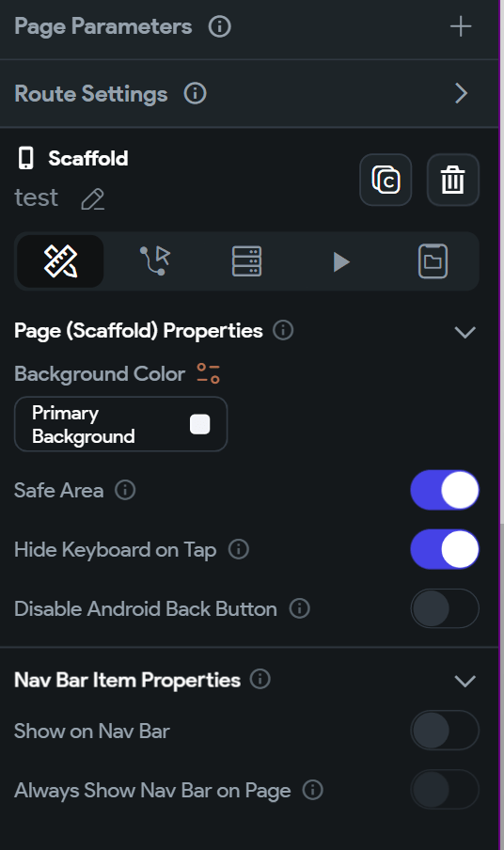Screen dimensions: 504x850
Task: Expand Route Settings chevron
Action: pyautogui.click(x=461, y=93)
